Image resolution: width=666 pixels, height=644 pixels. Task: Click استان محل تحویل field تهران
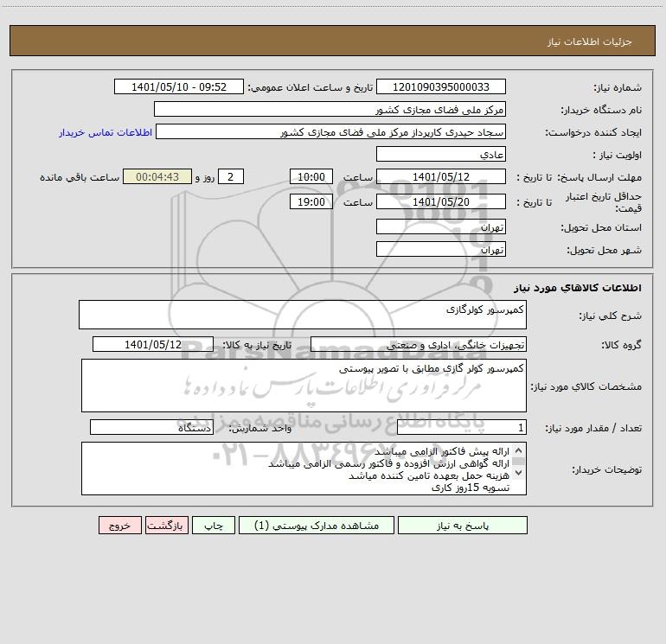(x=441, y=226)
